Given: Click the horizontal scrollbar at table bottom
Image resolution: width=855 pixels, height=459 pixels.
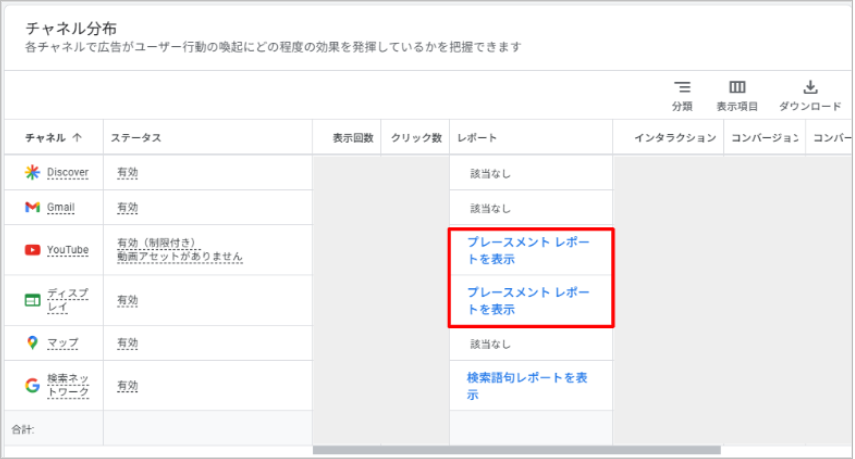Looking at the screenshot, I should coord(520,450).
